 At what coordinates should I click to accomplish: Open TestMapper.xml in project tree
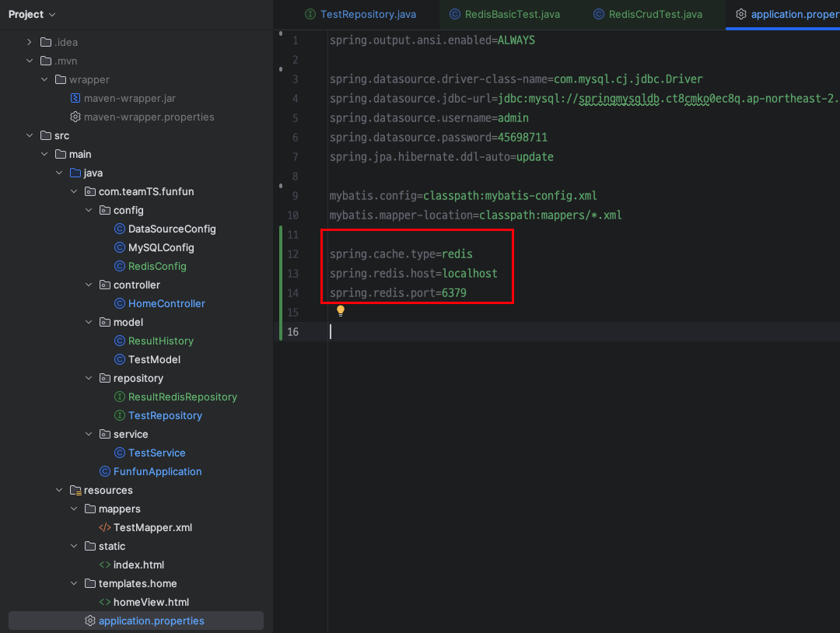152,527
